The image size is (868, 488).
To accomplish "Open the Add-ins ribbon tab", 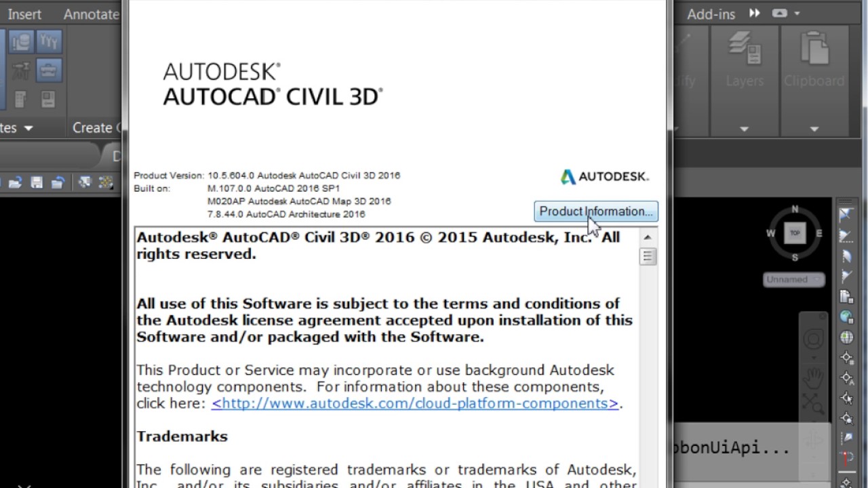I will tap(711, 14).
